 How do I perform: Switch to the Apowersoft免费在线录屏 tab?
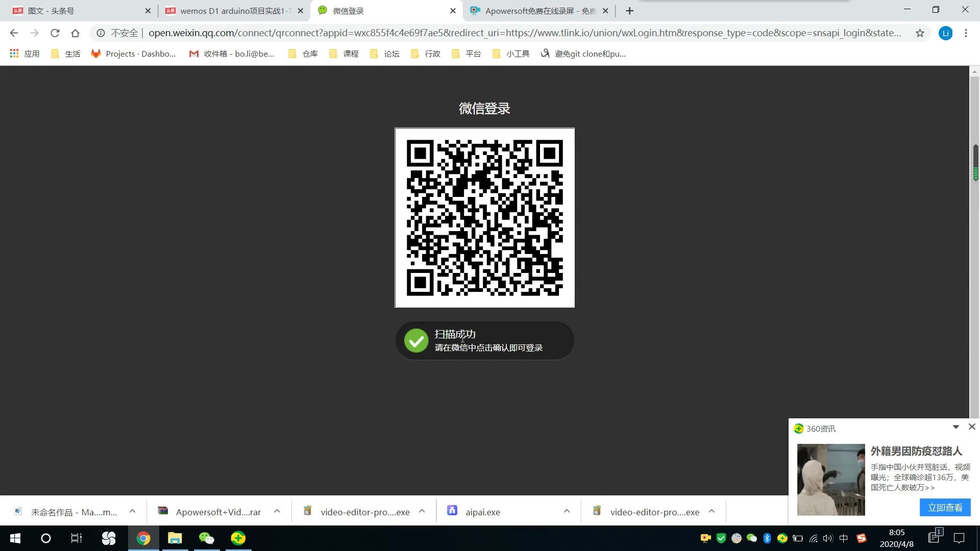538,11
